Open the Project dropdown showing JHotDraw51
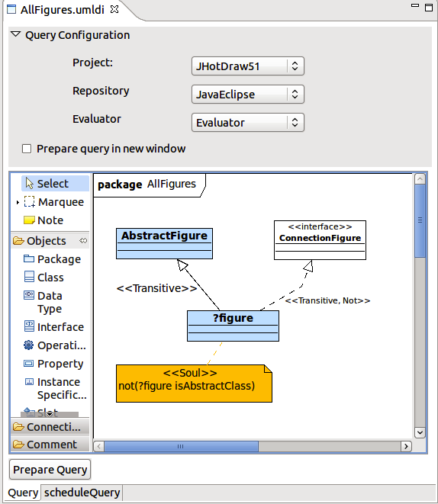438x504 pixels. point(248,66)
